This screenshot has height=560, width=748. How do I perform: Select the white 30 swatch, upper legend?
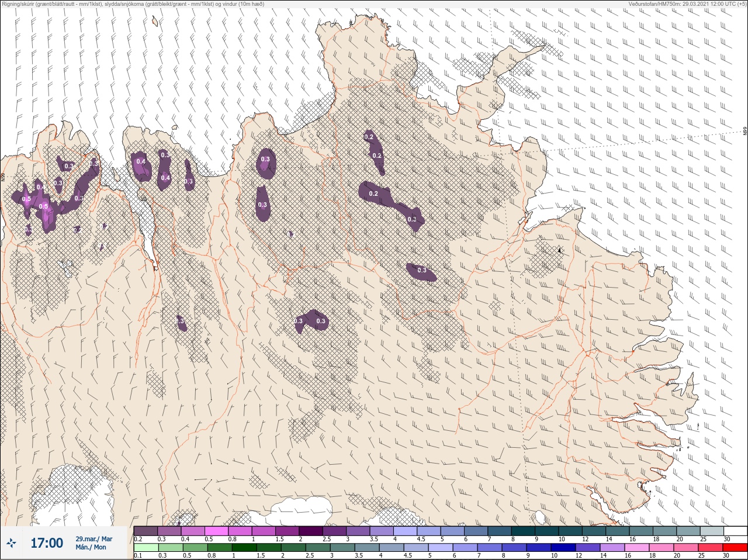[736, 531]
